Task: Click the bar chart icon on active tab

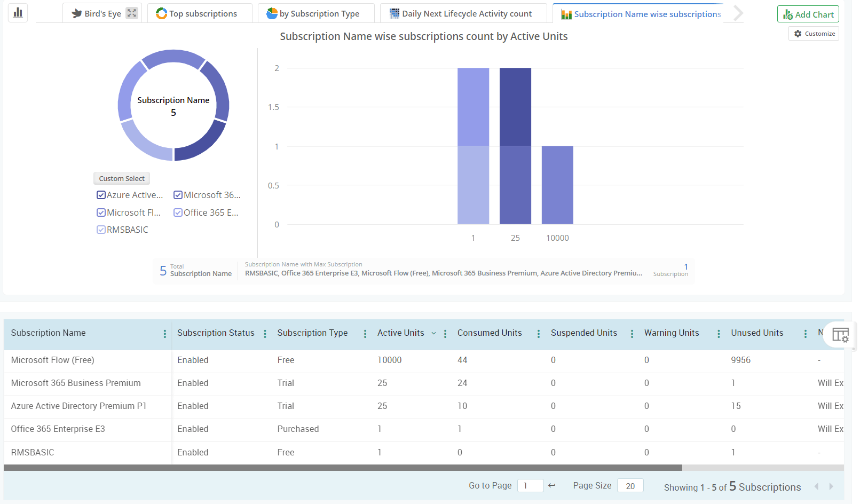Action: 566,14
